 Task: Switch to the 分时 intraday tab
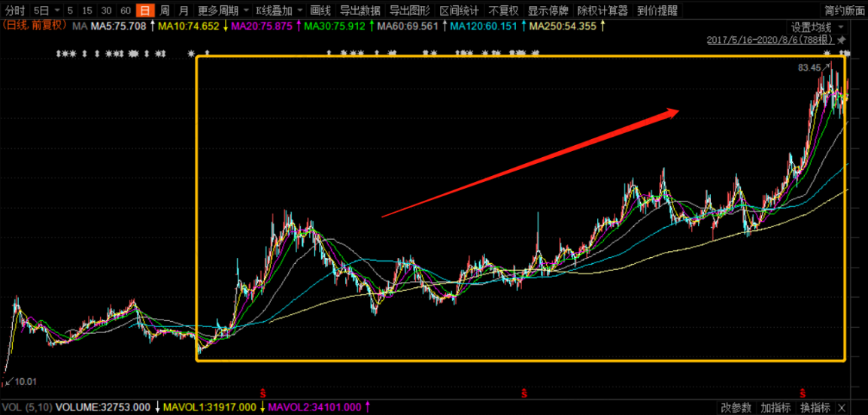[14, 11]
